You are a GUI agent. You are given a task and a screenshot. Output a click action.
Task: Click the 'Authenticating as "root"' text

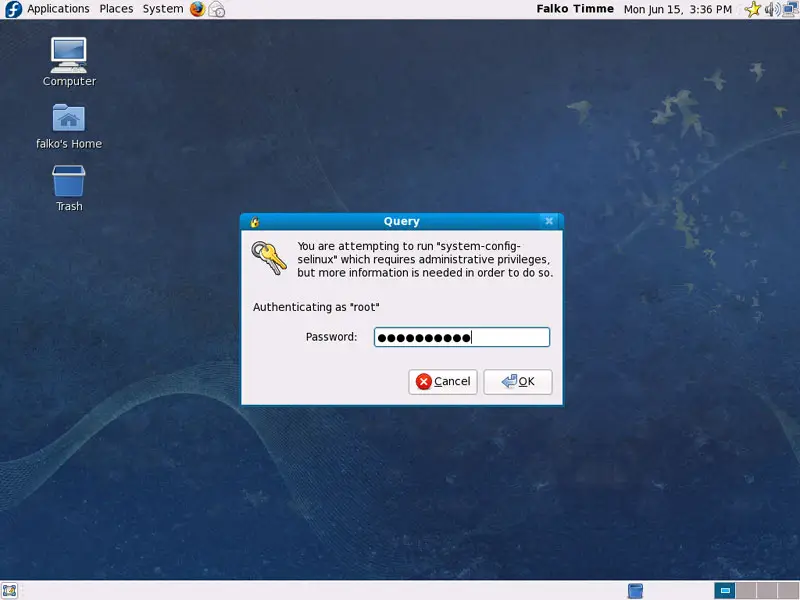316,307
